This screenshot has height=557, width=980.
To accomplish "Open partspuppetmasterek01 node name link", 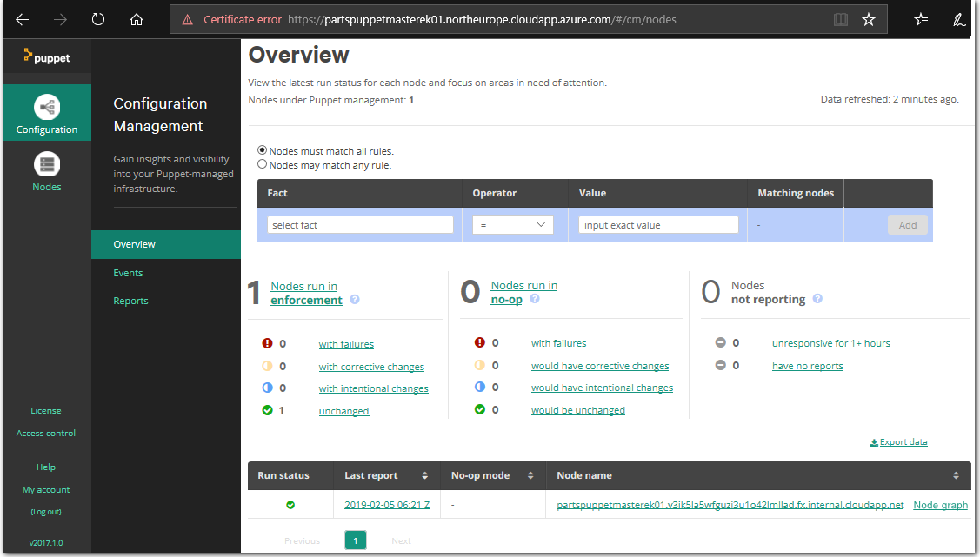I will click(730, 505).
